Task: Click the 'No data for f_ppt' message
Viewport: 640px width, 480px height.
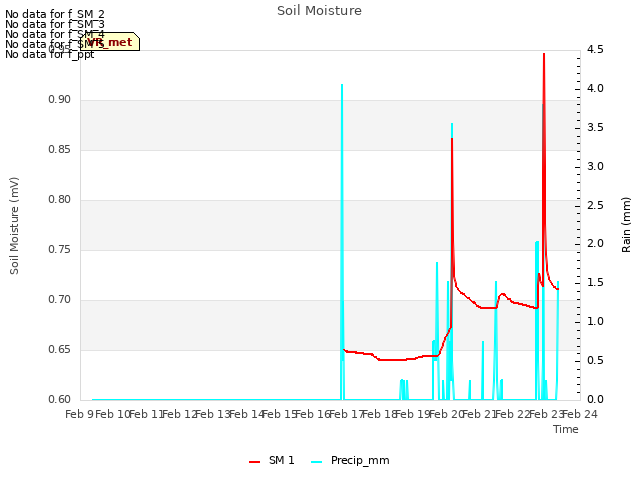Action: pyautogui.click(x=50, y=54)
